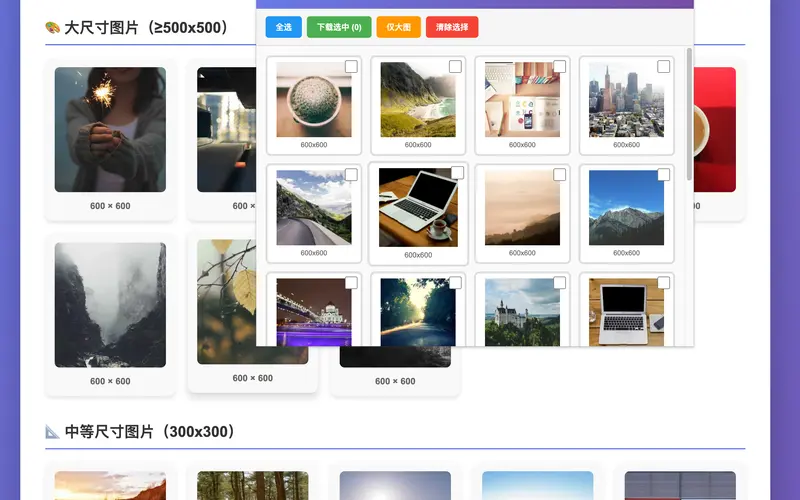Click the foggy canyon image card

pos(110,304)
